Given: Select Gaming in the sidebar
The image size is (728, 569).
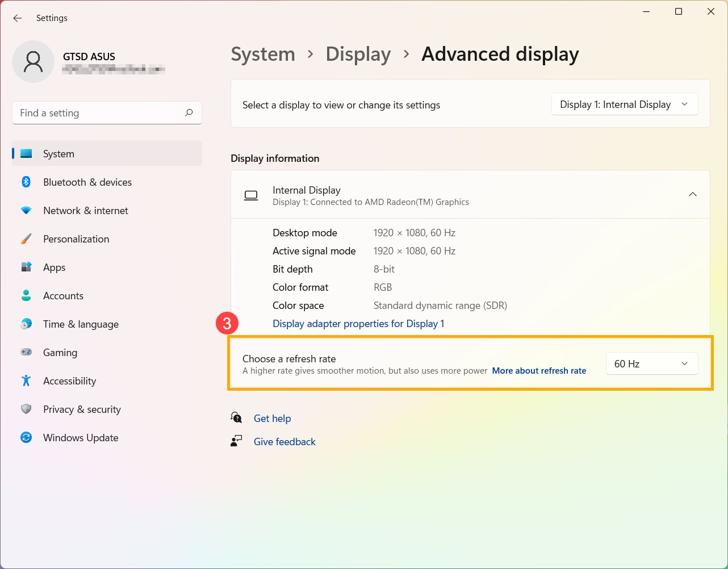Looking at the screenshot, I should pyautogui.click(x=107, y=352).
